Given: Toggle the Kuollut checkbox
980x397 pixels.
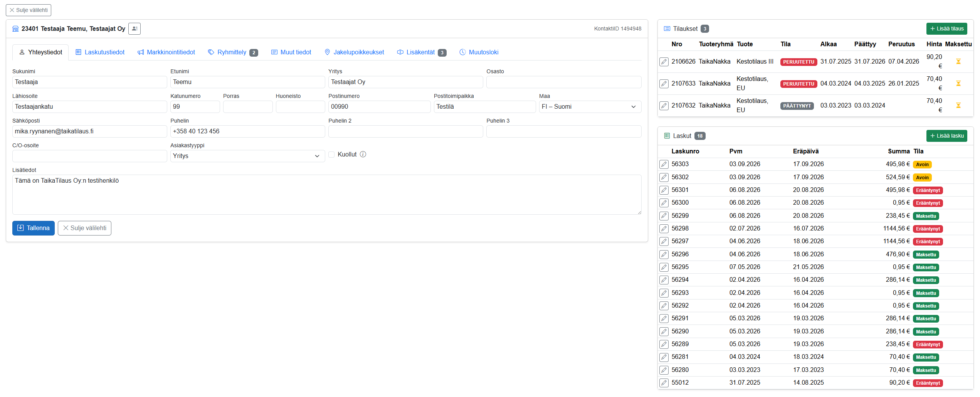Looking at the screenshot, I should [x=331, y=155].
